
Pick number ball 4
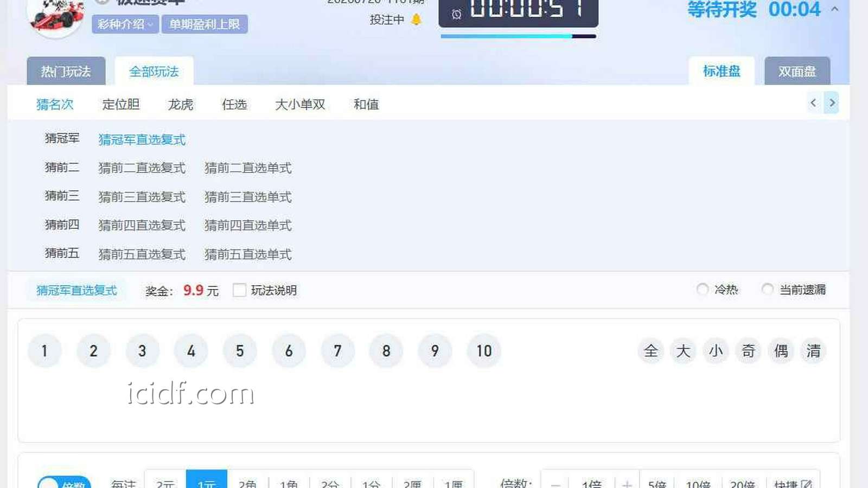point(191,351)
